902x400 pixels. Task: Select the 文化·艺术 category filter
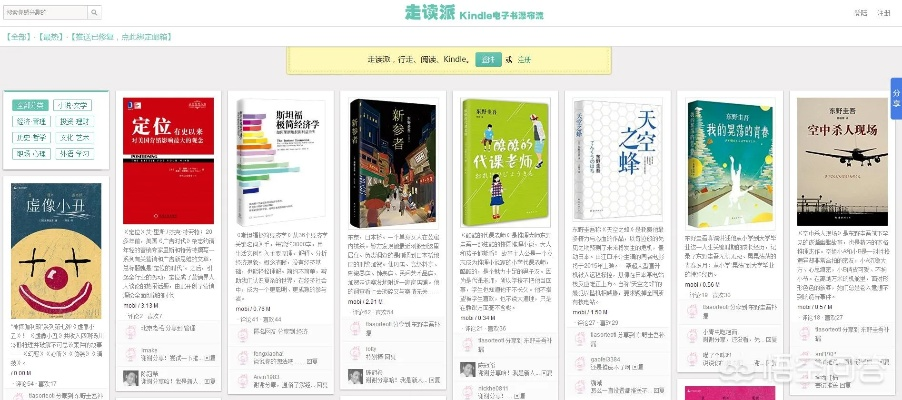pyautogui.click(x=75, y=138)
